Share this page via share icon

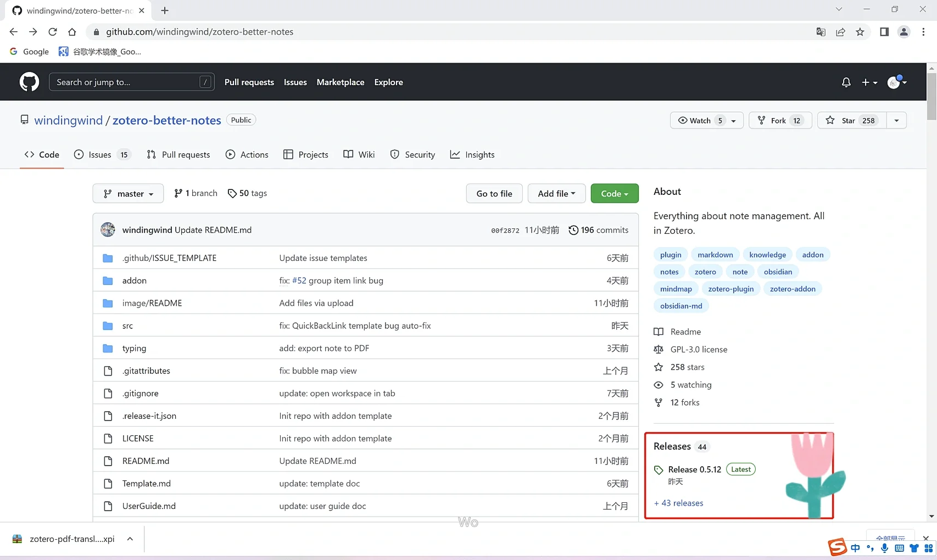pyautogui.click(x=840, y=32)
